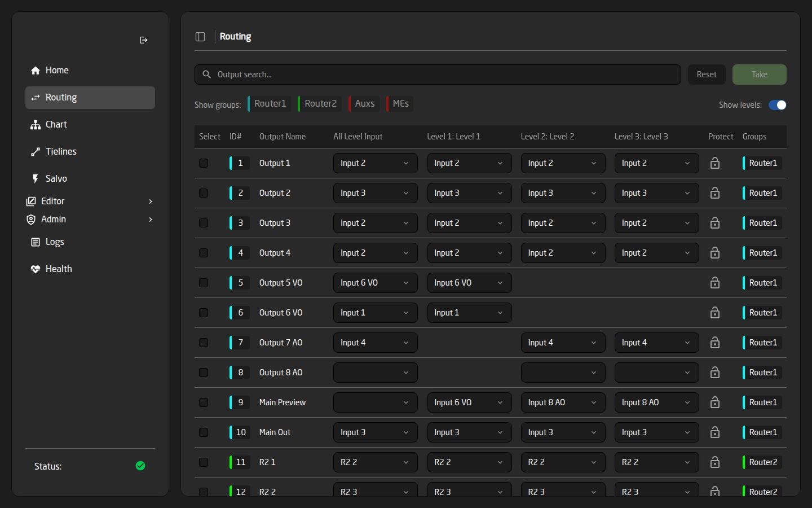Viewport: 812px width, 508px height.
Task: Filter by Router1 group chip
Action: (x=270, y=104)
